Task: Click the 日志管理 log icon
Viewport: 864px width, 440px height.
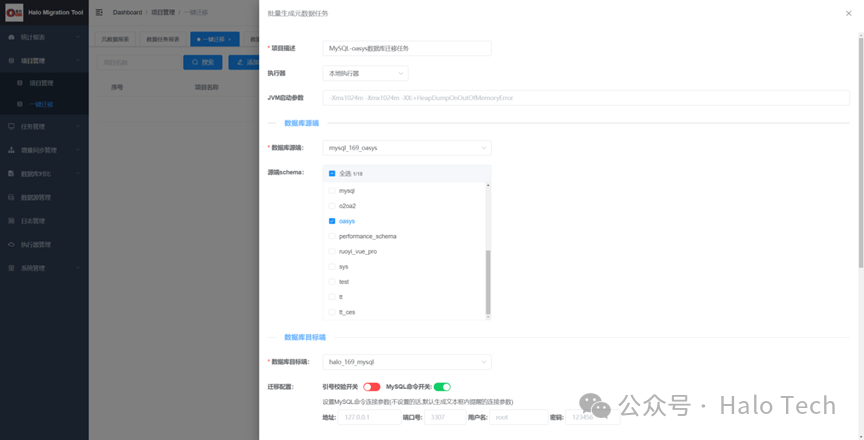Action: click(12, 221)
